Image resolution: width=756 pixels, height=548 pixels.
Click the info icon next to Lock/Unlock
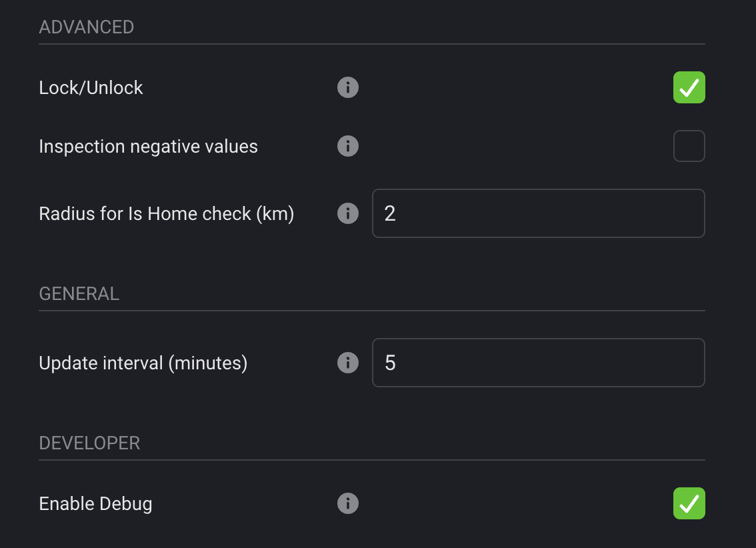(x=348, y=87)
